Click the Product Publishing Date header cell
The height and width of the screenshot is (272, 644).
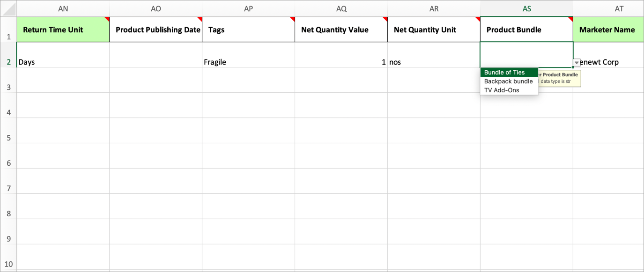156,29
